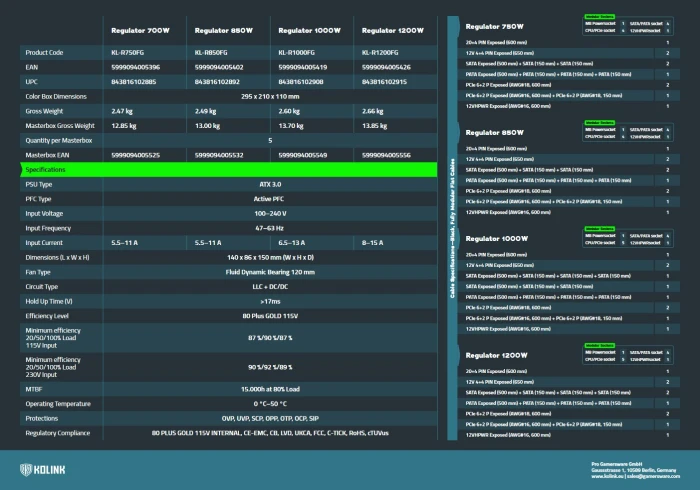Select masterbox weight '13.85 kg'

374,126
